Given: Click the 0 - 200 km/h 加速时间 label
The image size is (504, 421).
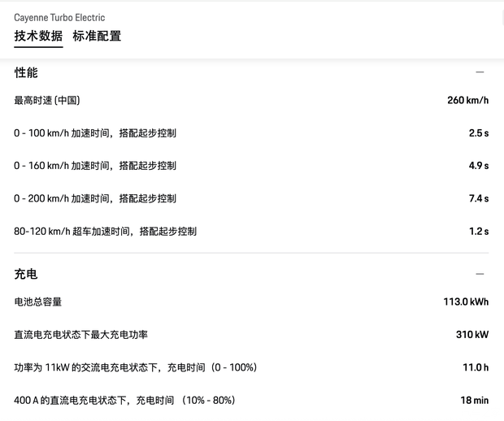Looking at the screenshot, I should pos(95,198).
